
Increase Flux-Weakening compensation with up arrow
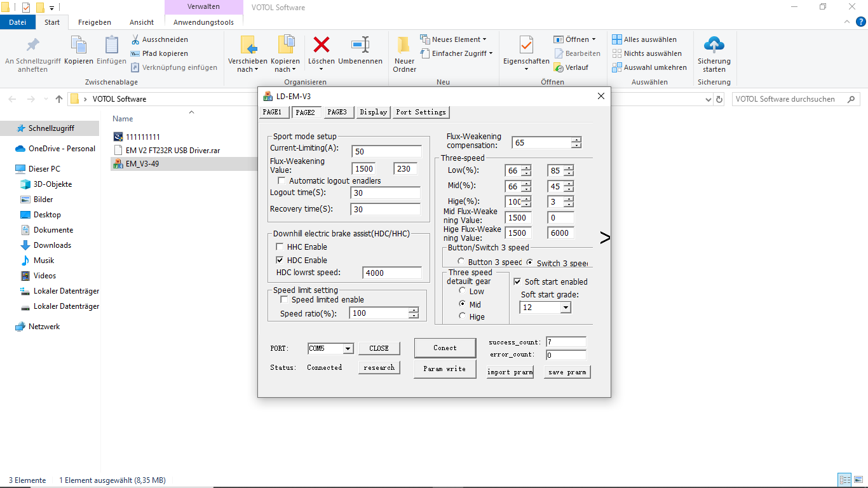click(x=576, y=140)
